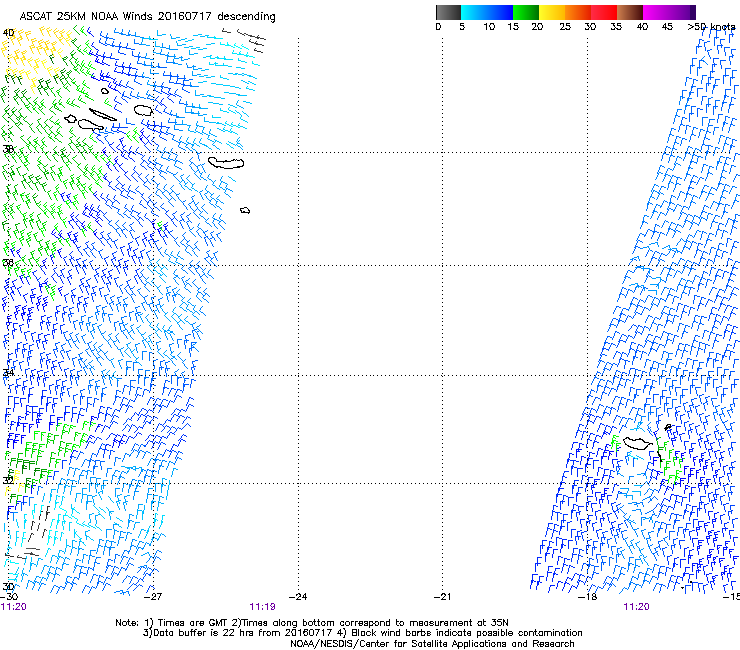Image resolution: width=740 pixels, height=650 pixels.
Task: Click the Madeira island outline in the right swath
Action: [638, 443]
